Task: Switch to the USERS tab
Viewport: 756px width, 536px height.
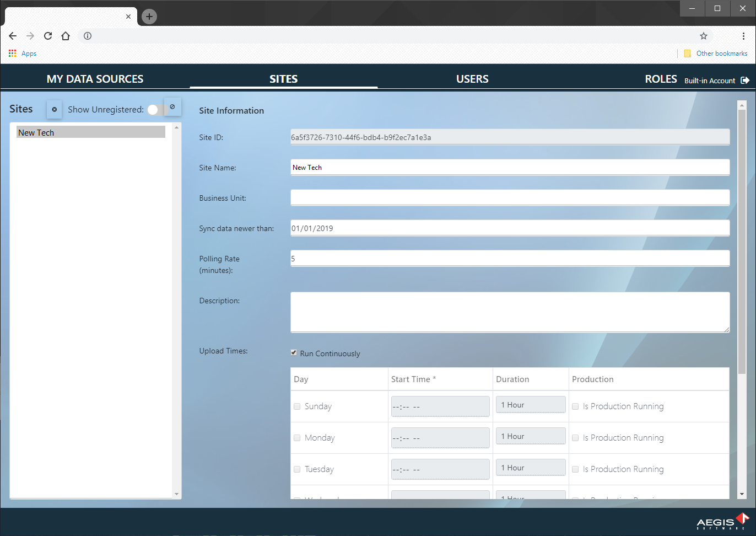Action: coord(472,79)
